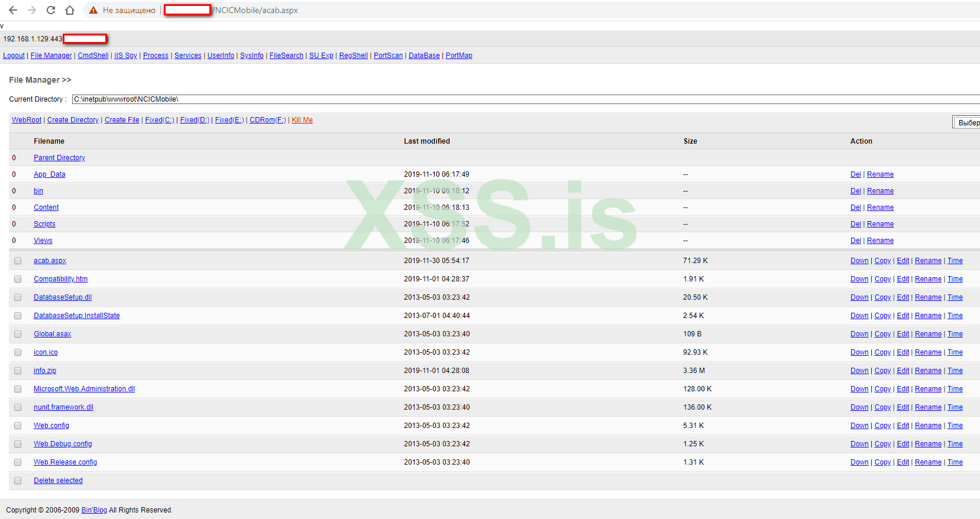The image size is (980, 519).
Task: Edit the Web.Release.config file
Action: click(x=903, y=462)
